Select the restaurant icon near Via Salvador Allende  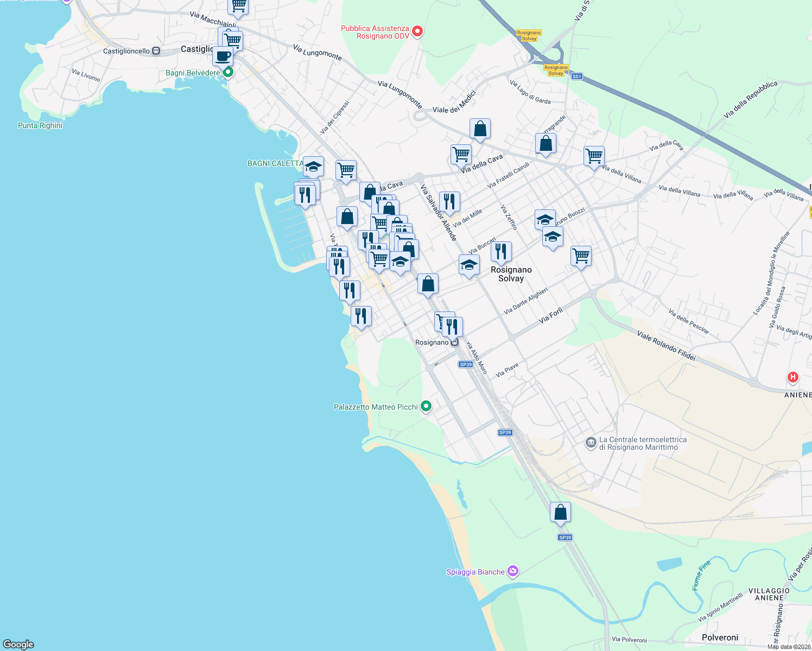pyautogui.click(x=449, y=201)
